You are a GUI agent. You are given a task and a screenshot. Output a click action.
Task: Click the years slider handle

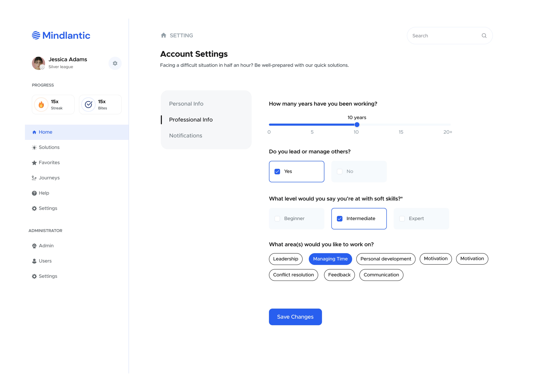pos(357,125)
